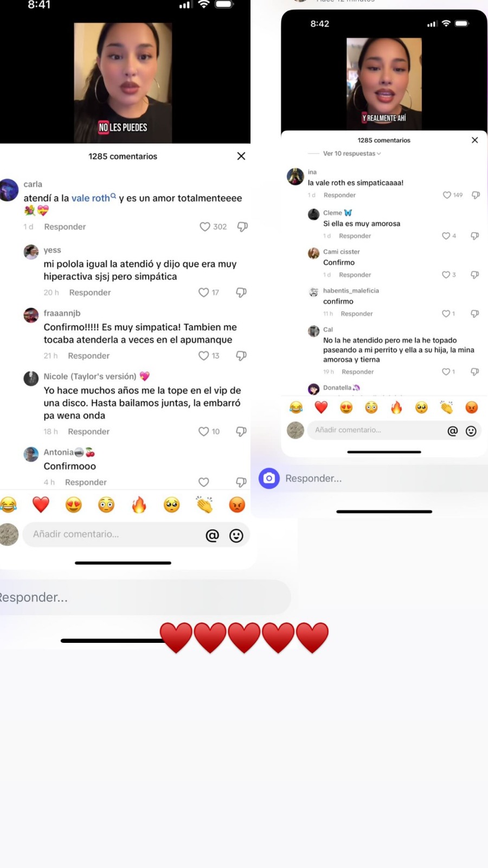
Task: Like carla's comment with 302 likes
Action: (205, 227)
